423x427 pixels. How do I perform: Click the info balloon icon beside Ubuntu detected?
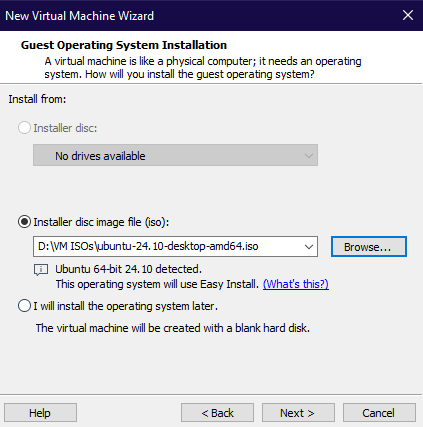tap(41, 270)
